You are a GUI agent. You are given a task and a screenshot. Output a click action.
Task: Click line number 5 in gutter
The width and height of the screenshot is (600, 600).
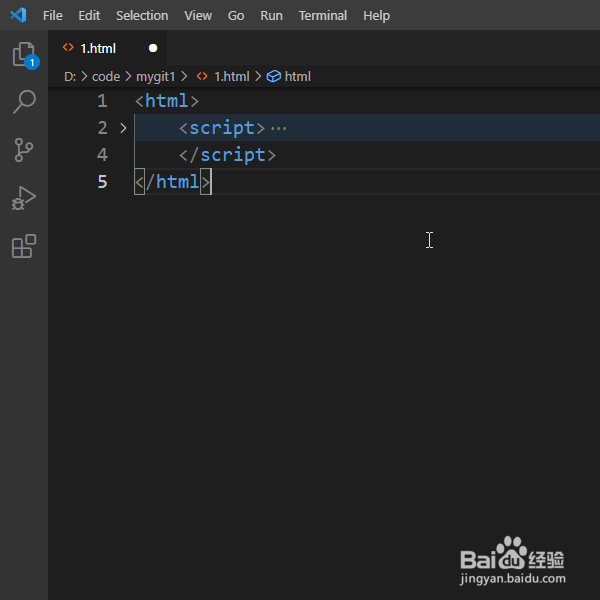click(102, 181)
